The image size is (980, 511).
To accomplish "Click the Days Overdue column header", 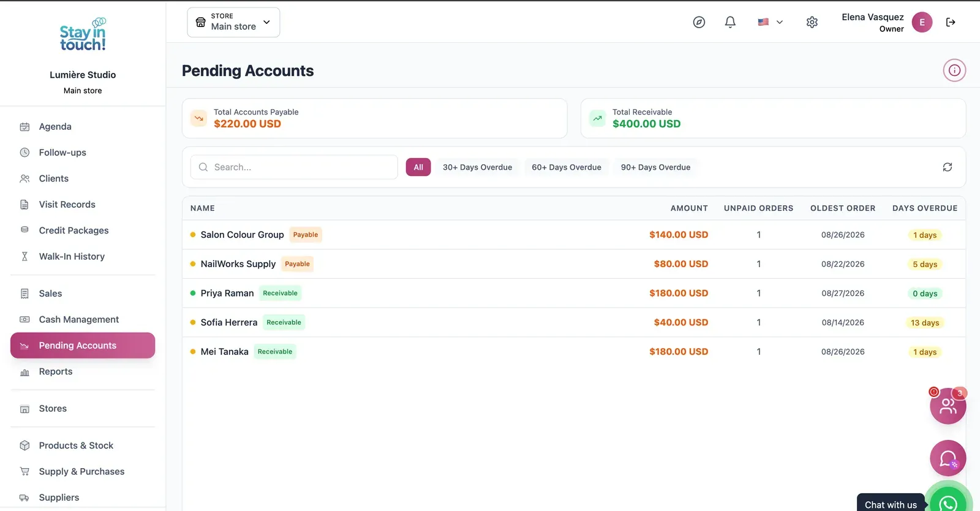I will (x=925, y=208).
